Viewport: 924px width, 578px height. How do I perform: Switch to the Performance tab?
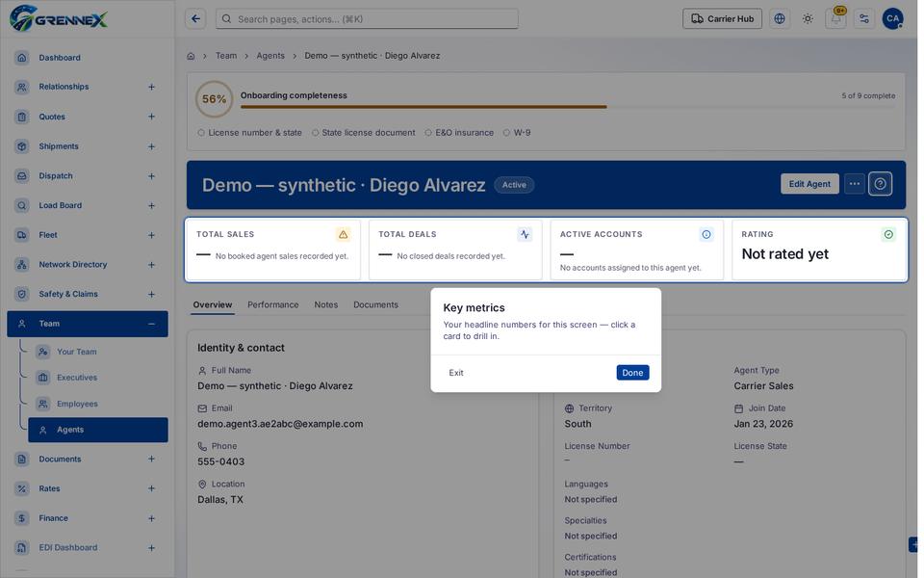click(x=272, y=305)
